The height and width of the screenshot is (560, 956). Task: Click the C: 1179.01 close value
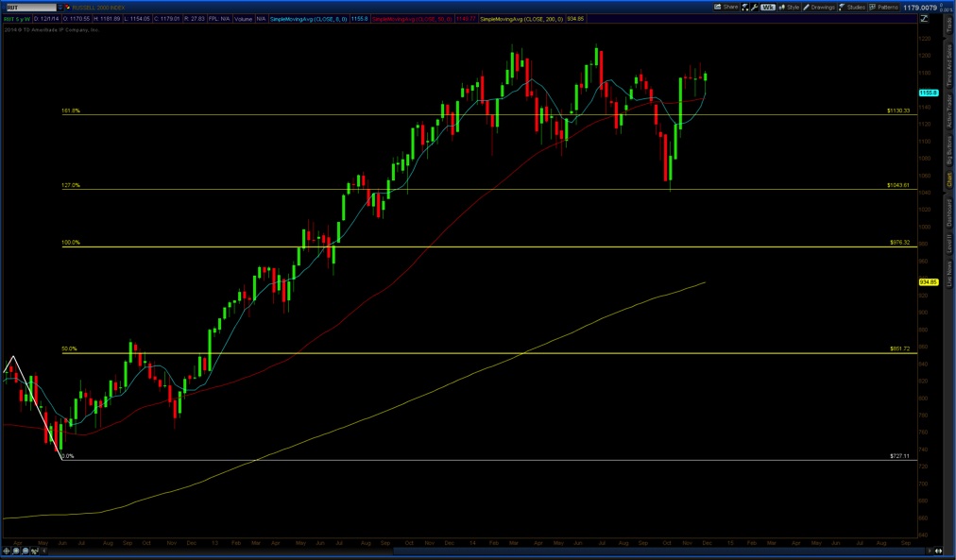pos(166,19)
